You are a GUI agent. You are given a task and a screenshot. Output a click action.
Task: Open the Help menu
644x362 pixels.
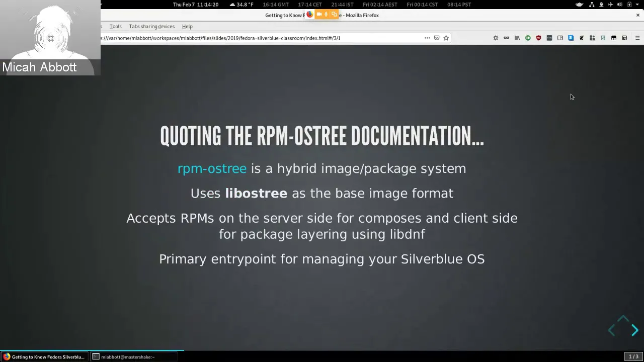pyautogui.click(x=187, y=26)
